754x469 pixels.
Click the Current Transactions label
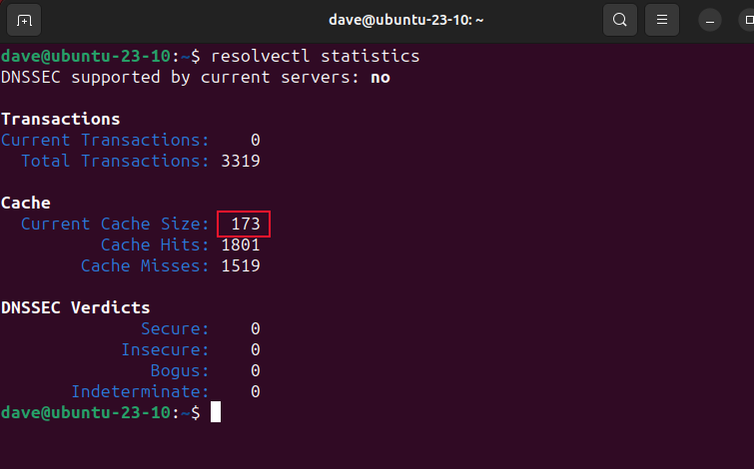(x=105, y=140)
